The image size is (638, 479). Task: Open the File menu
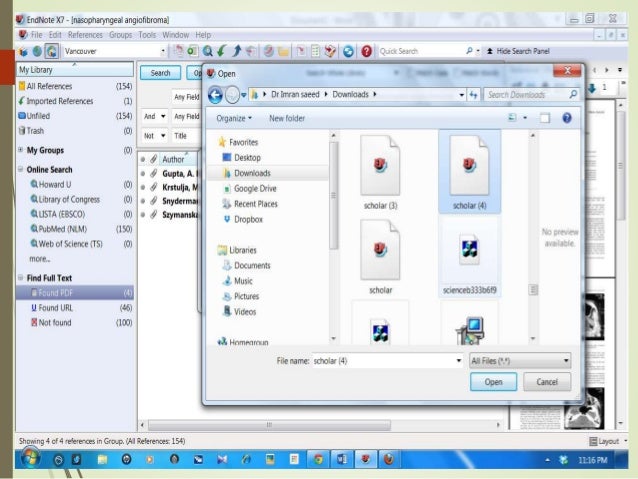pos(37,35)
